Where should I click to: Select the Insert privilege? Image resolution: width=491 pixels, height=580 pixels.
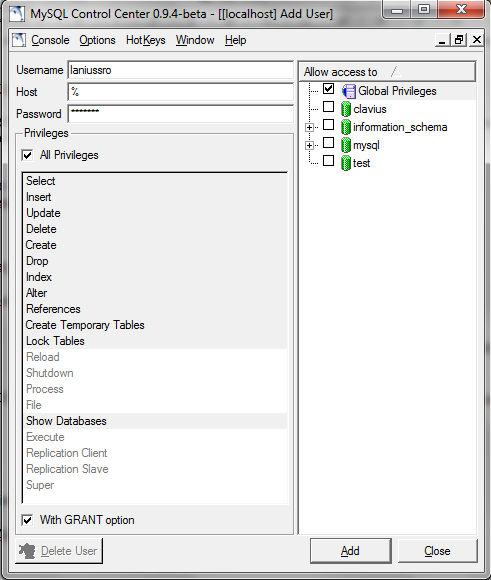[155, 197]
